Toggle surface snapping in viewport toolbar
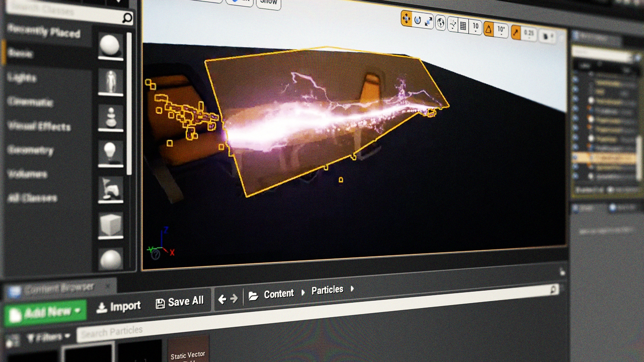The width and height of the screenshot is (644, 362). click(453, 25)
